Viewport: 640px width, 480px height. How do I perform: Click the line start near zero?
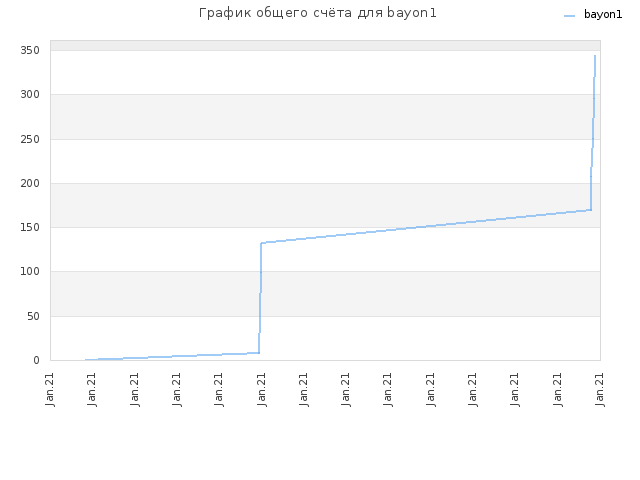(x=86, y=360)
